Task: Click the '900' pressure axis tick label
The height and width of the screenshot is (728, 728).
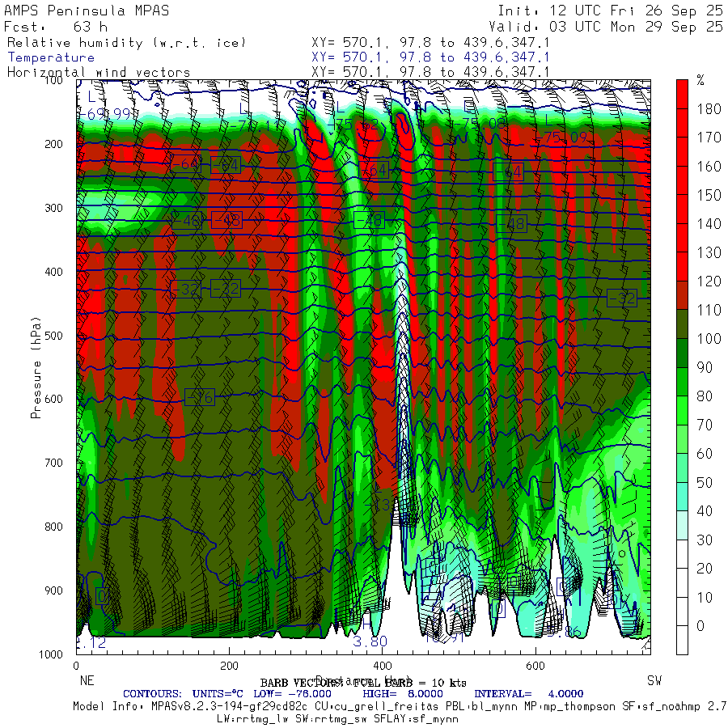Action: (53, 590)
